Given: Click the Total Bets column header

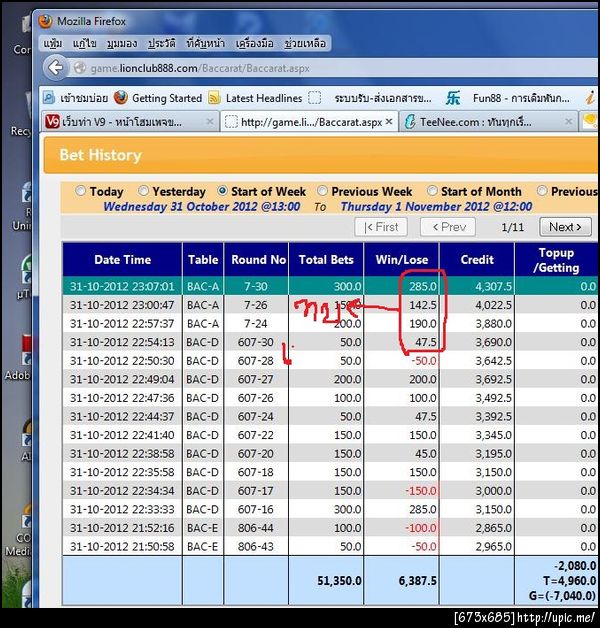Looking at the screenshot, I should (x=326, y=260).
